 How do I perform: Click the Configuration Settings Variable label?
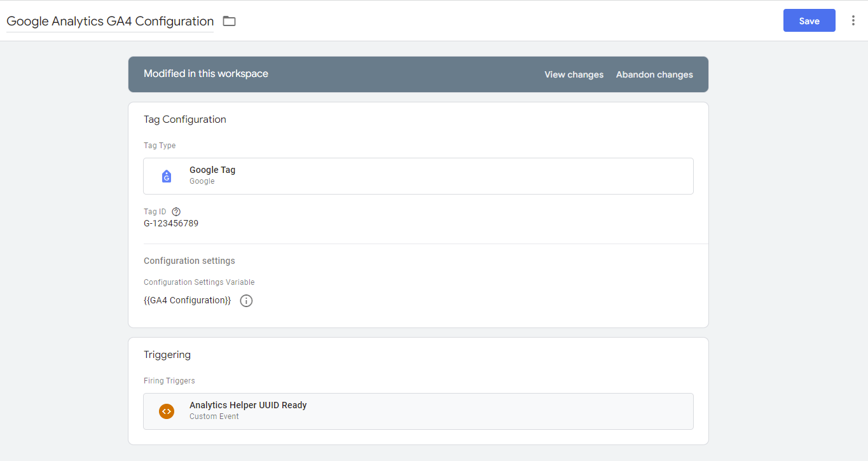coord(198,282)
